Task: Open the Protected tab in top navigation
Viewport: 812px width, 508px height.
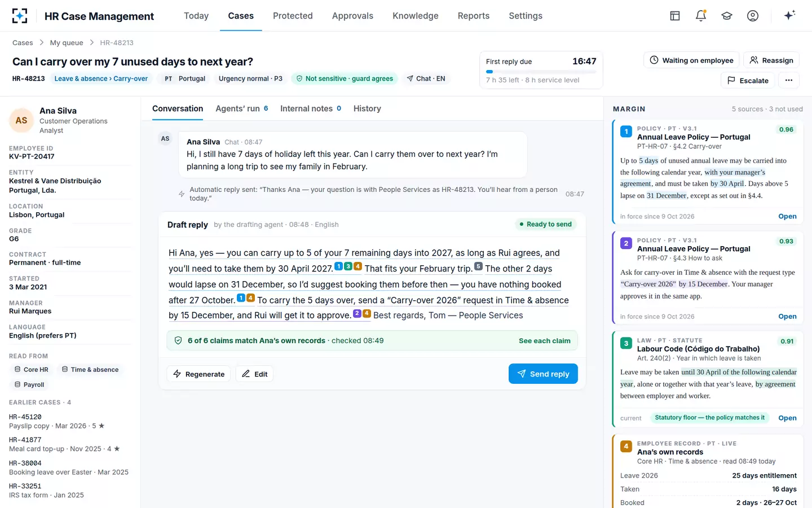Action: coord(293,16)
